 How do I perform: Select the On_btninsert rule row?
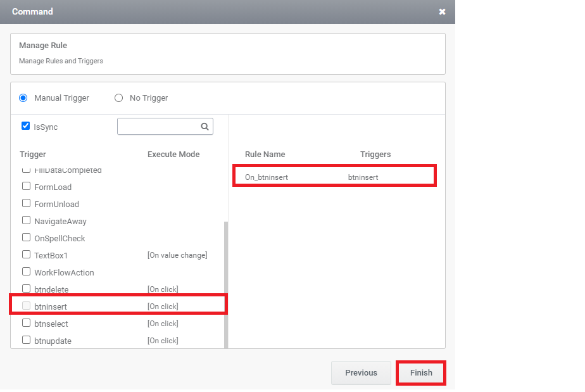(x=334, y=177)
